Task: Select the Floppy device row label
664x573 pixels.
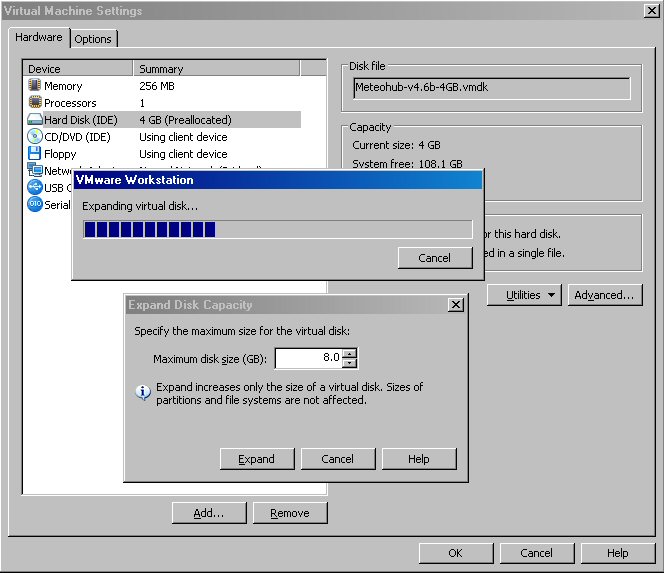Action: click(x=60, y=154)
